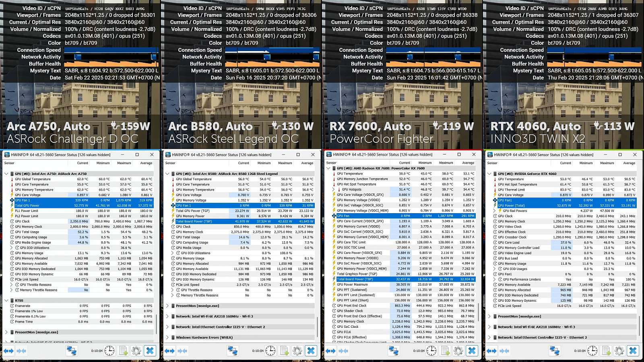
Task: Open sensor settings gear in Arc B580 window
Action: point(297,351)
